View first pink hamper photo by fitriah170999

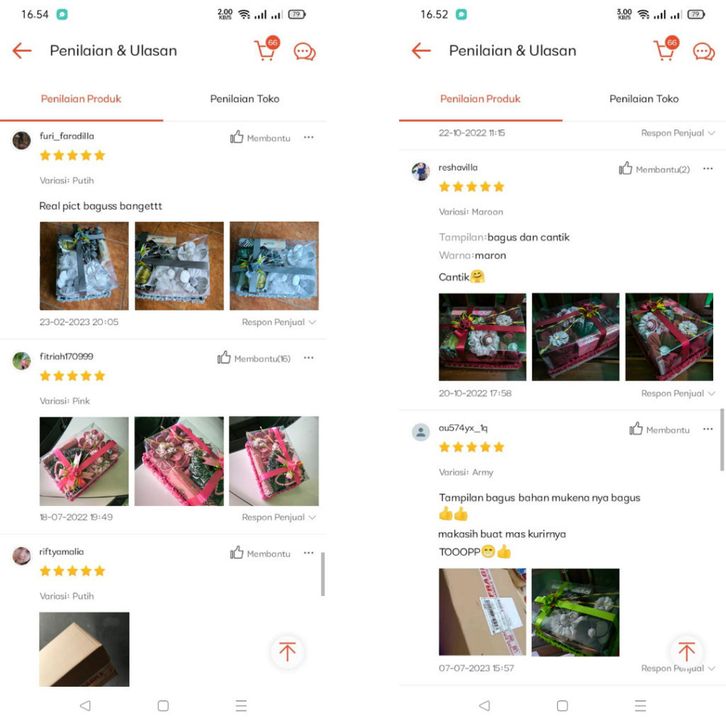click(x=84, y=461)
